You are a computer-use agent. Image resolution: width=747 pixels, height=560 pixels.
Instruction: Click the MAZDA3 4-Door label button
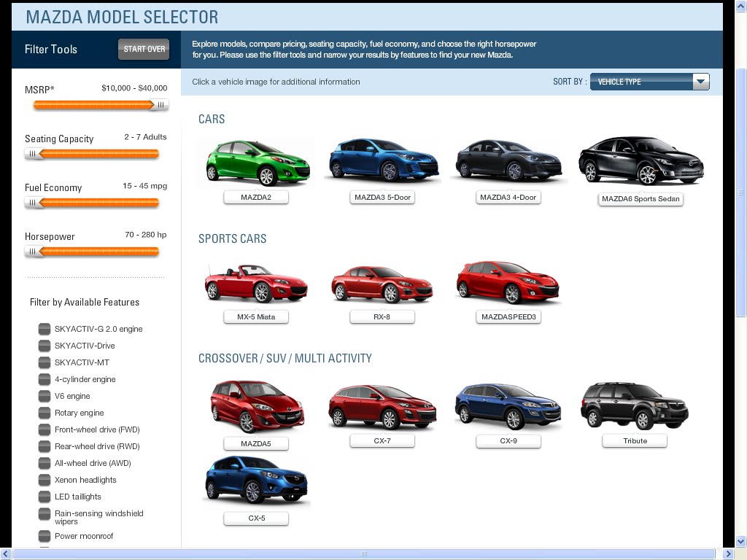508,197
